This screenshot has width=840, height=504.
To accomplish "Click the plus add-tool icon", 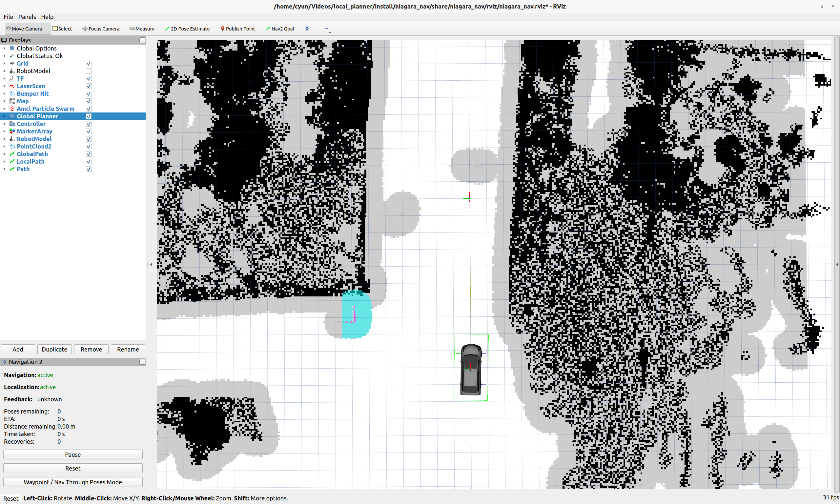I will click(307, 29).
